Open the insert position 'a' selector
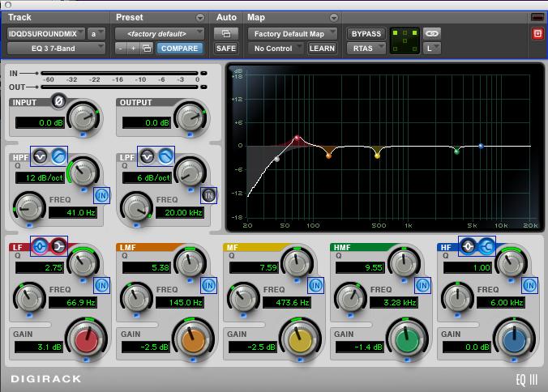The image size is (548, 392). pyautogui.click(x=96, y=34)
